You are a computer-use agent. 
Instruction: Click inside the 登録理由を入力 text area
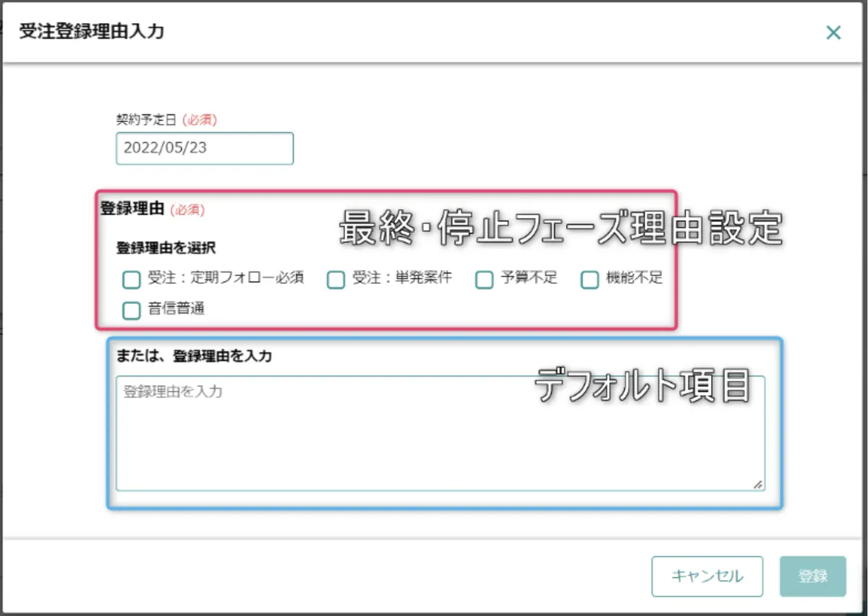coord(440,433)
